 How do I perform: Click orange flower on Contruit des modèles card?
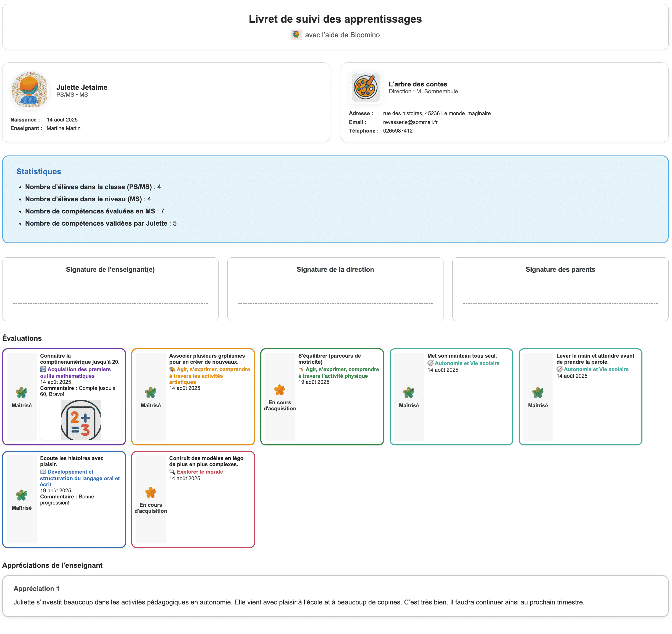point(151,492)
